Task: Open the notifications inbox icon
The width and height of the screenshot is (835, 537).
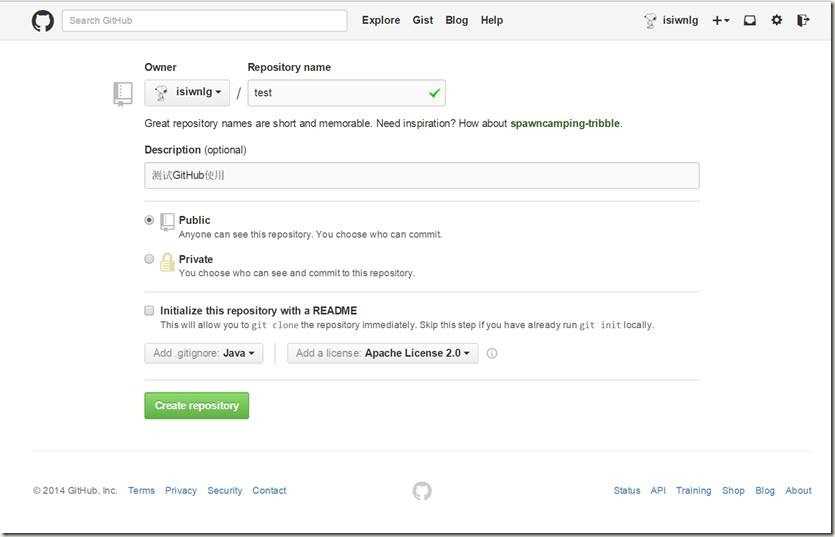Action: coord(749,20)
